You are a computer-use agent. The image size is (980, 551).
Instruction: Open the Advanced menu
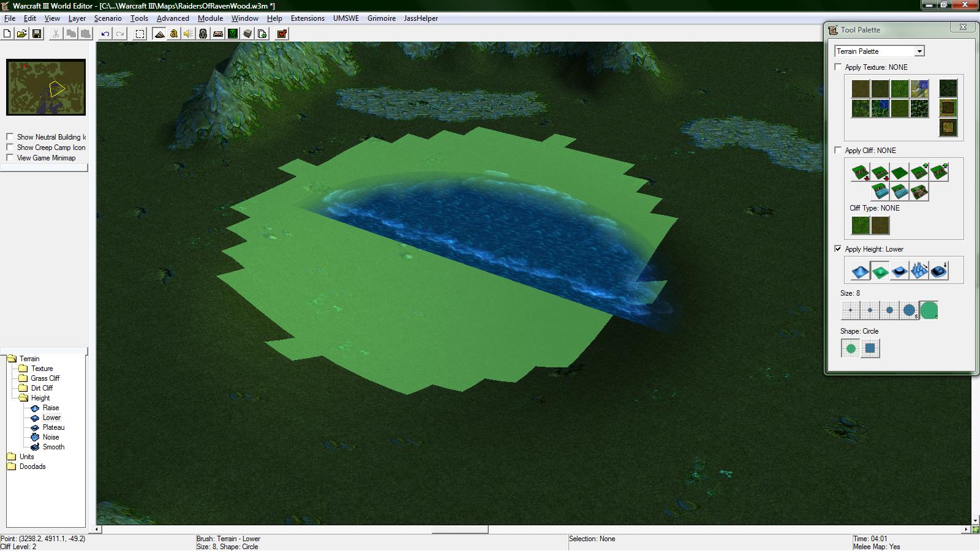click(x=173, y=18)
